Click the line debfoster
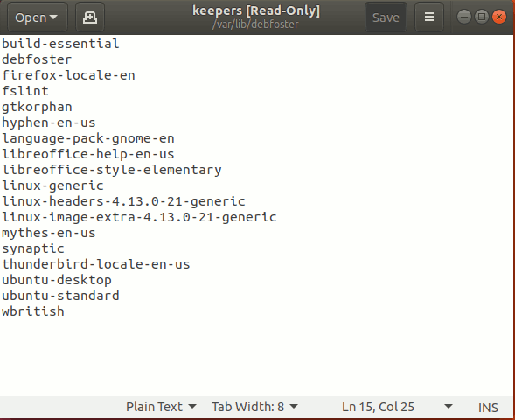Viewport: 515px width, 420px height. coord(37,59)
